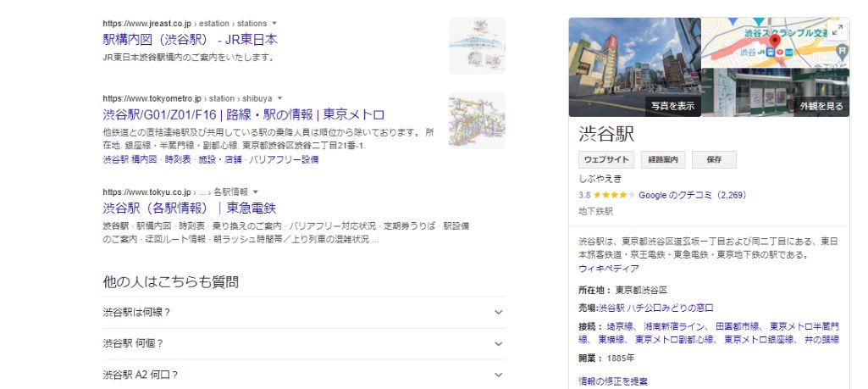The image size is (868, 389).
Task: Click 保存 button
Action: click(x=714, y=159)
